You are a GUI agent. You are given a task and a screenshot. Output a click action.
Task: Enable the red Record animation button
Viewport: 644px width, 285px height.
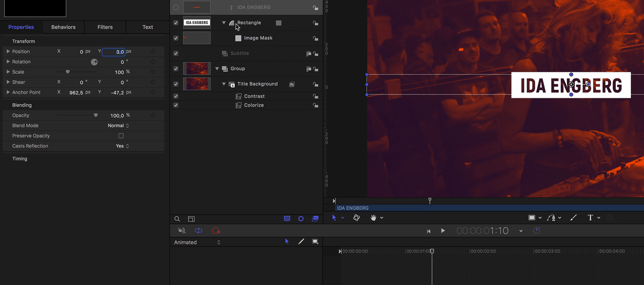pyautogui.click(x=216, y=231)
